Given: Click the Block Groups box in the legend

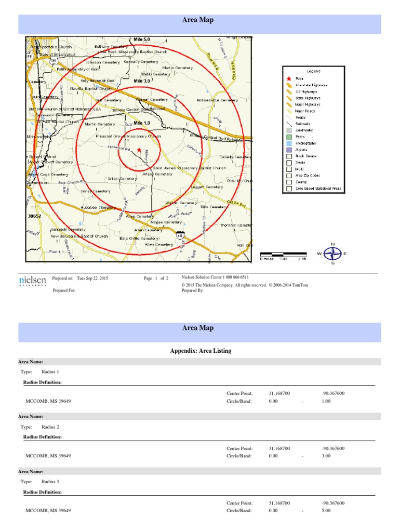Looking at the screenshot, I should point(289,156).
